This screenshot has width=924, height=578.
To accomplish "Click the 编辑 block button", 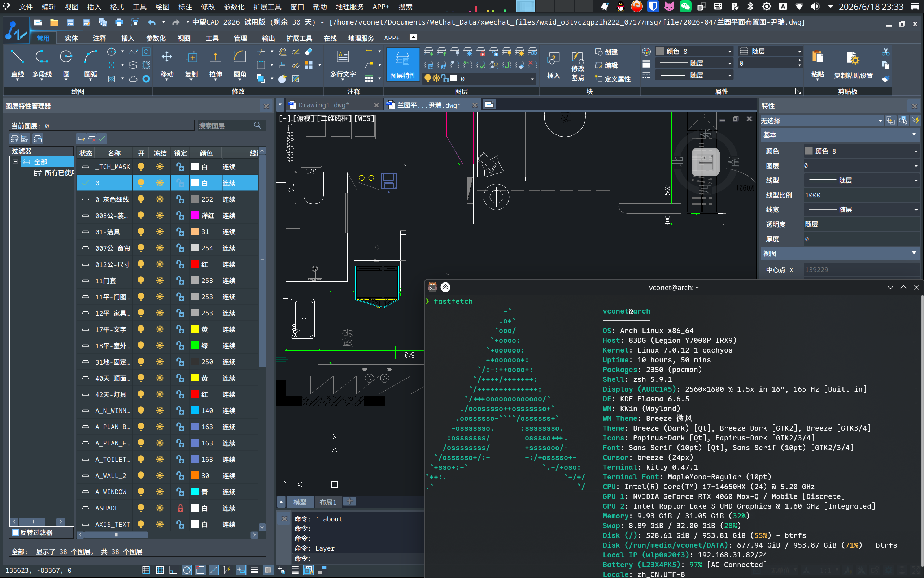I will [607, 65].
